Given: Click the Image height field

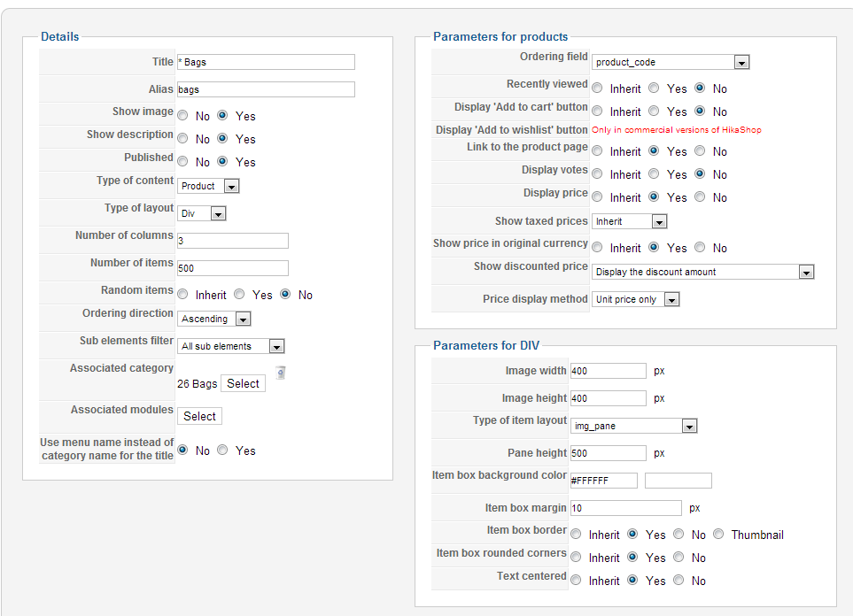Looking at the screenshot, I should tap(609, 398).
